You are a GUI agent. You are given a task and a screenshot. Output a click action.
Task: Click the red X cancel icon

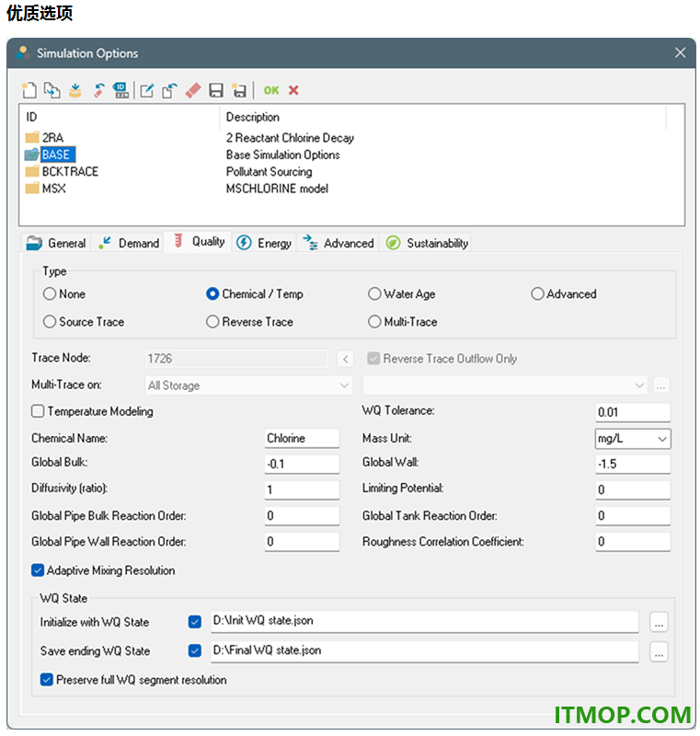[x=293, y=90]
